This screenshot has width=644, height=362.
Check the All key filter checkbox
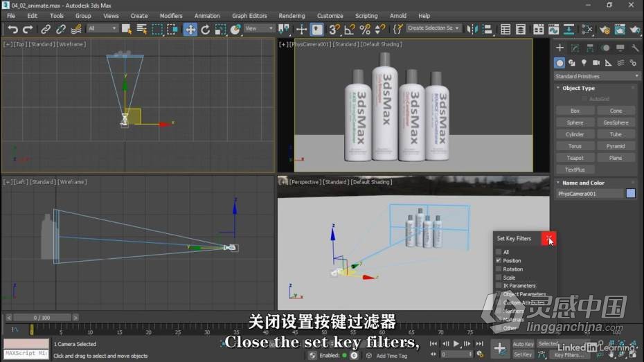499,252
